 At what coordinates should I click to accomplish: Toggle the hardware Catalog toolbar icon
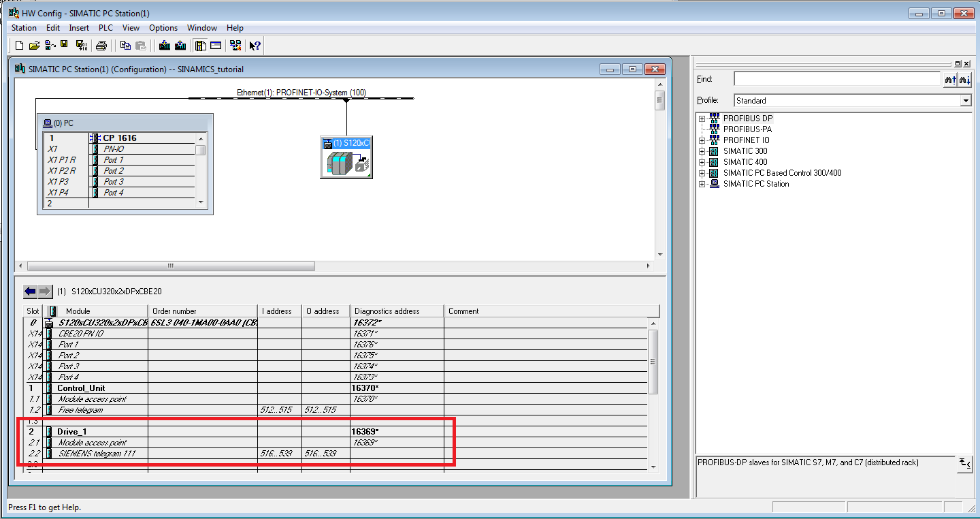200,46
